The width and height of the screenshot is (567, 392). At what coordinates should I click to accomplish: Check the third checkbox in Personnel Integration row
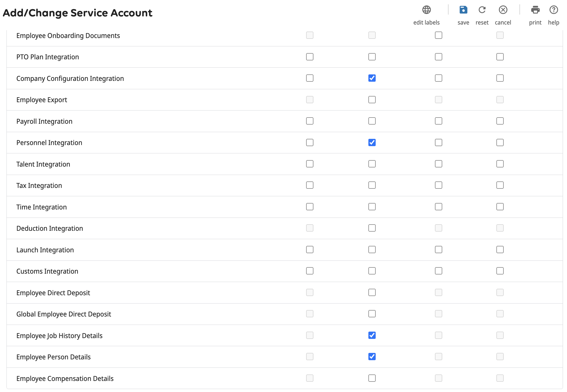pyautogui.click(x=438, y=142)
